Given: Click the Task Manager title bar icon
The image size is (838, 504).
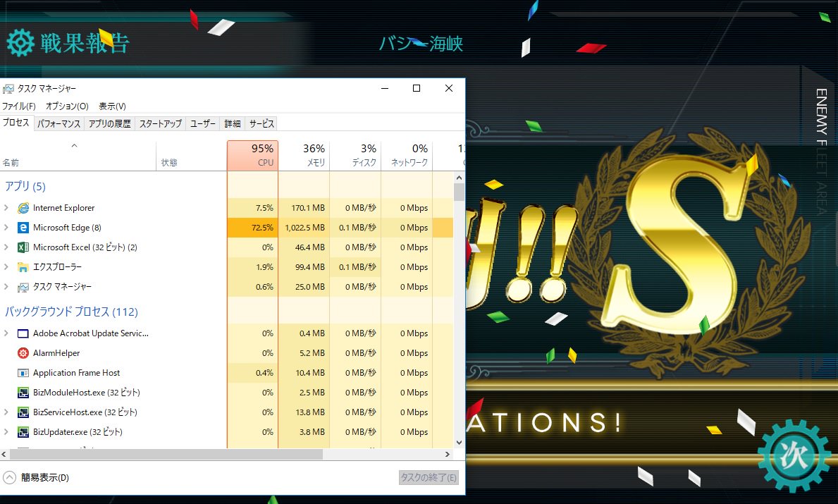Looking at the screenshot, I should tap(8, 89).
